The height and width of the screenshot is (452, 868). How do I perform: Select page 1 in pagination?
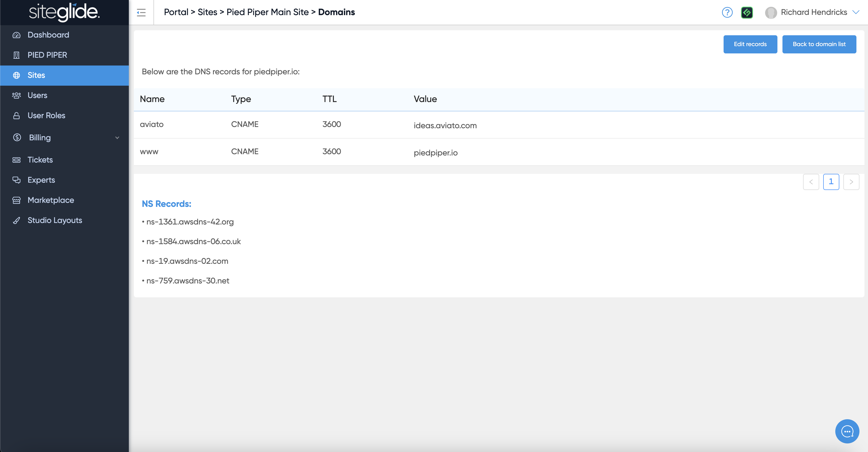pos(831,182)
